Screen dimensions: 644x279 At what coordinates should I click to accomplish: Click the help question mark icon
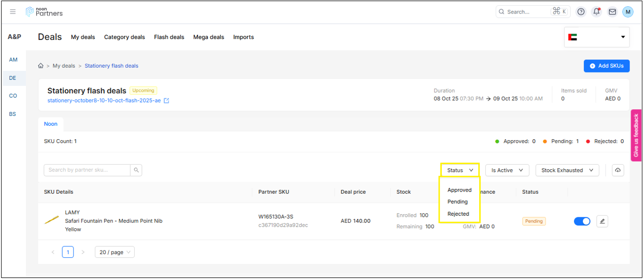(581, 11)
